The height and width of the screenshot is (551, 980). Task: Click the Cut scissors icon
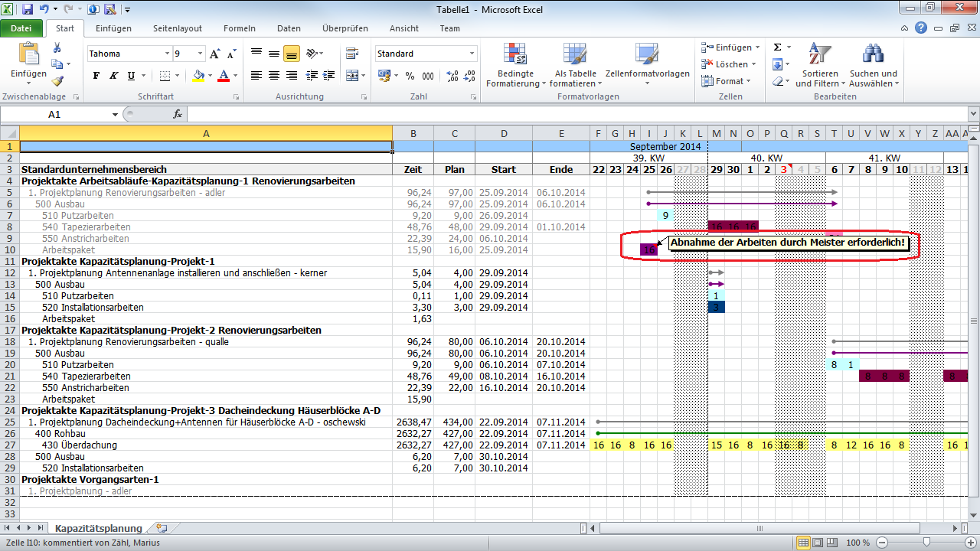(57, 47)
